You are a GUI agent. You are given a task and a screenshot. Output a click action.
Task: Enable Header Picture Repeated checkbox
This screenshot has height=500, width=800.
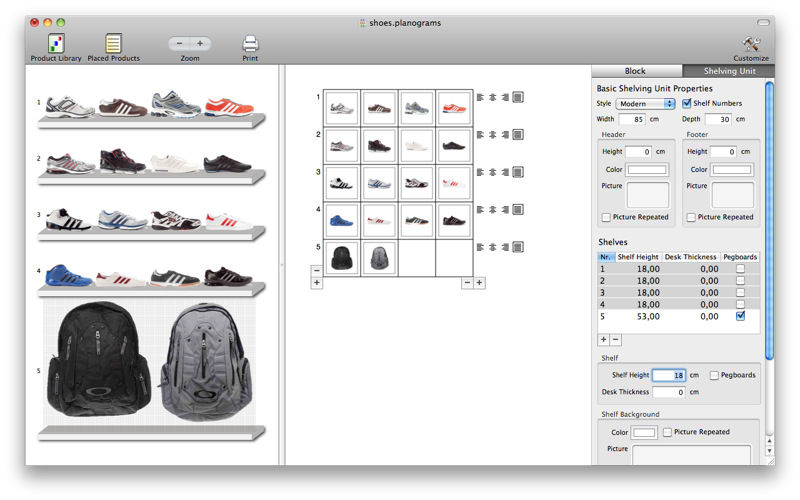(606, 217)
